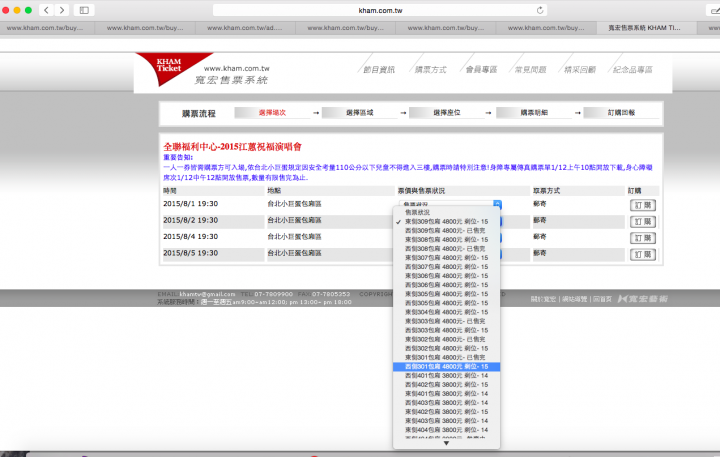
Task: Click 訂購 button for 2015/8/4 19:30 show
Action: click(x=642, y=238)
